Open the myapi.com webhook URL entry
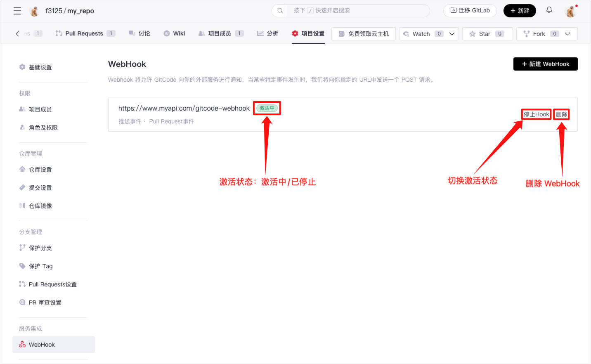Viewport: 591px width, 364px height. tap(184, 108)
